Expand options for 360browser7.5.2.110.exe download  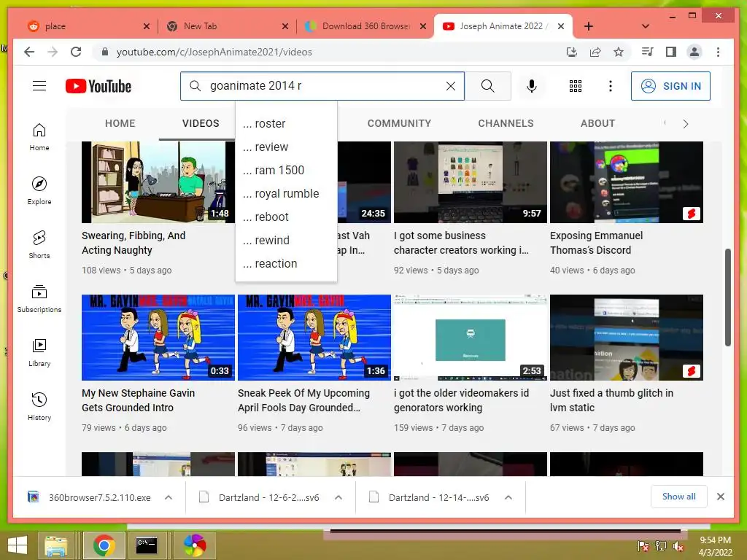tap(169, 497)
